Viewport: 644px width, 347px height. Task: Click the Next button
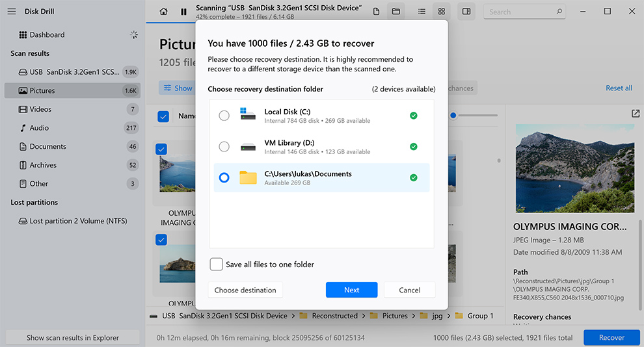pos(351,290)
